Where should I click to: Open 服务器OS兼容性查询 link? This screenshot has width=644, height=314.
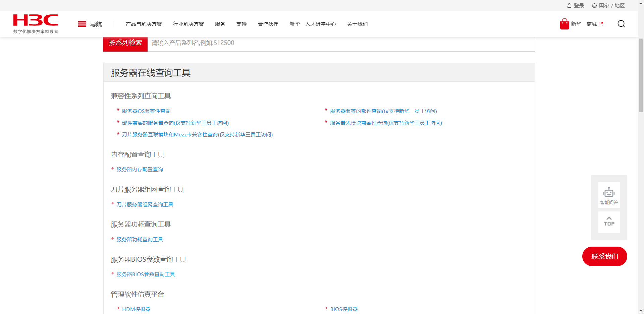coord(146,111)
